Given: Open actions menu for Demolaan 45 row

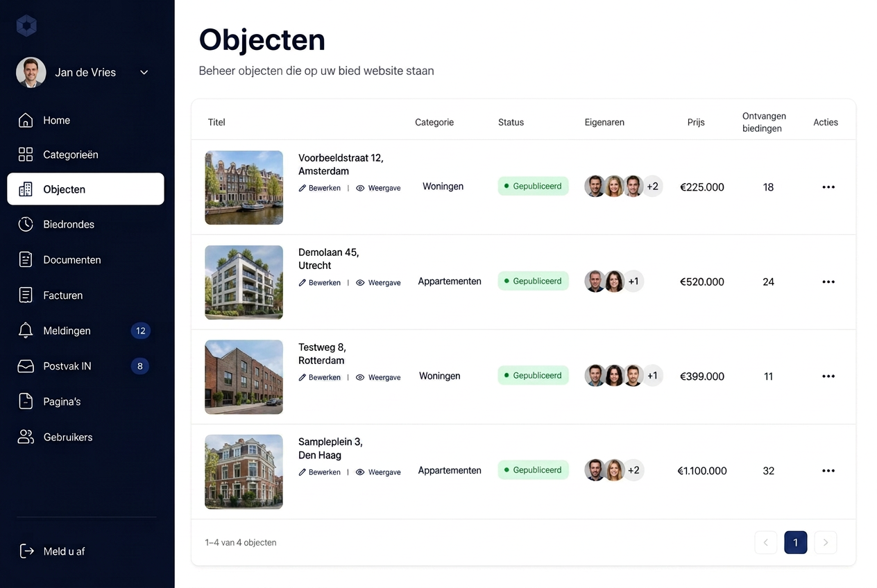Looking at the screenshot, I should pyautogui.click(x=828, y=282).
